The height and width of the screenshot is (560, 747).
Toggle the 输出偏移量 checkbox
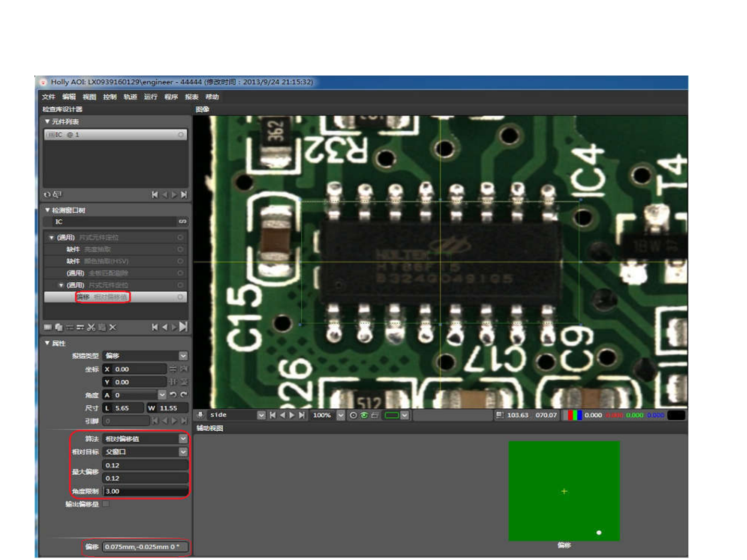click(106, 504)
